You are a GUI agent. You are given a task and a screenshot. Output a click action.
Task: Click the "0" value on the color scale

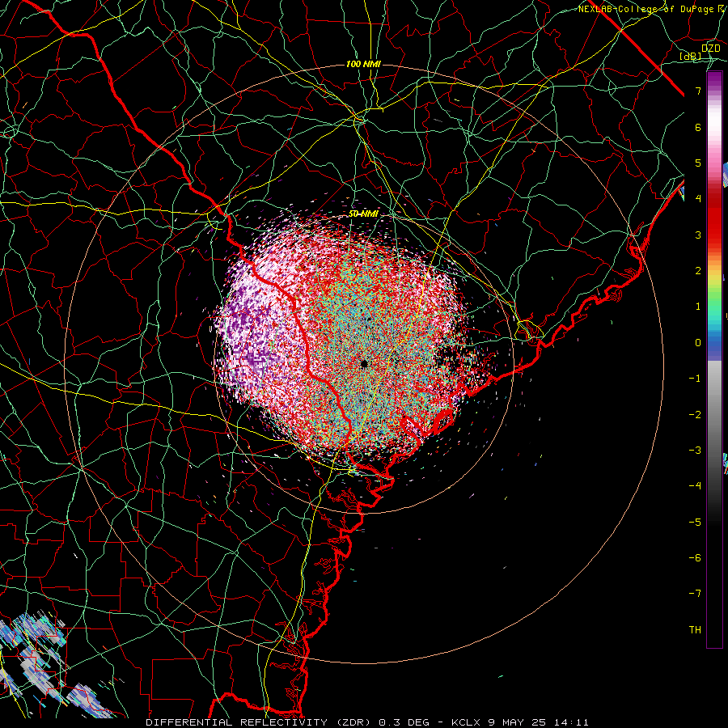(698, 343)
